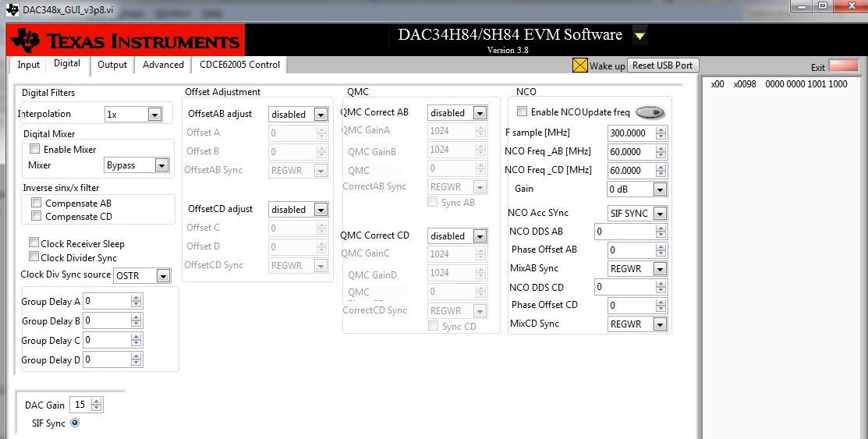Open the OffsetAB adjust dropdown
Image resolution: width=868 pixels, height=439 pixels.
click(321, 115)
